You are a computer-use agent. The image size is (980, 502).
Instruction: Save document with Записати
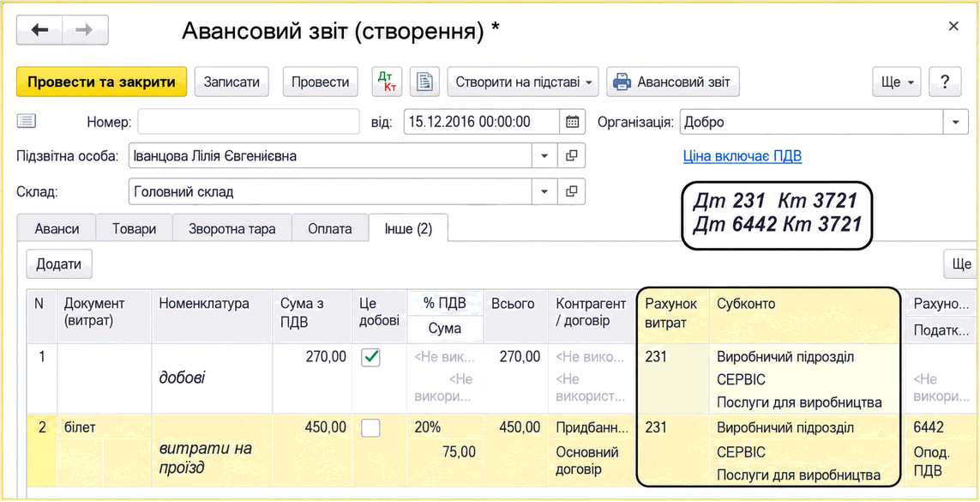(231, 82)
